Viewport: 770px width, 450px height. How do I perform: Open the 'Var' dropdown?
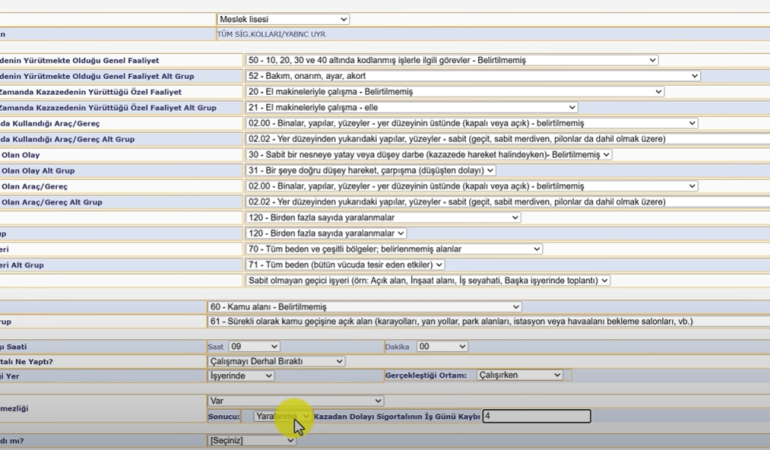(296, 401)
